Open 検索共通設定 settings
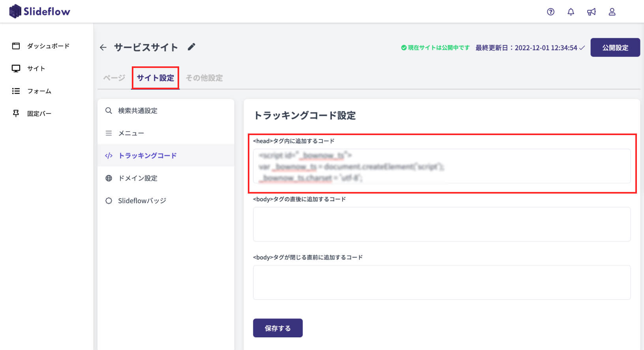 (137, 111)
